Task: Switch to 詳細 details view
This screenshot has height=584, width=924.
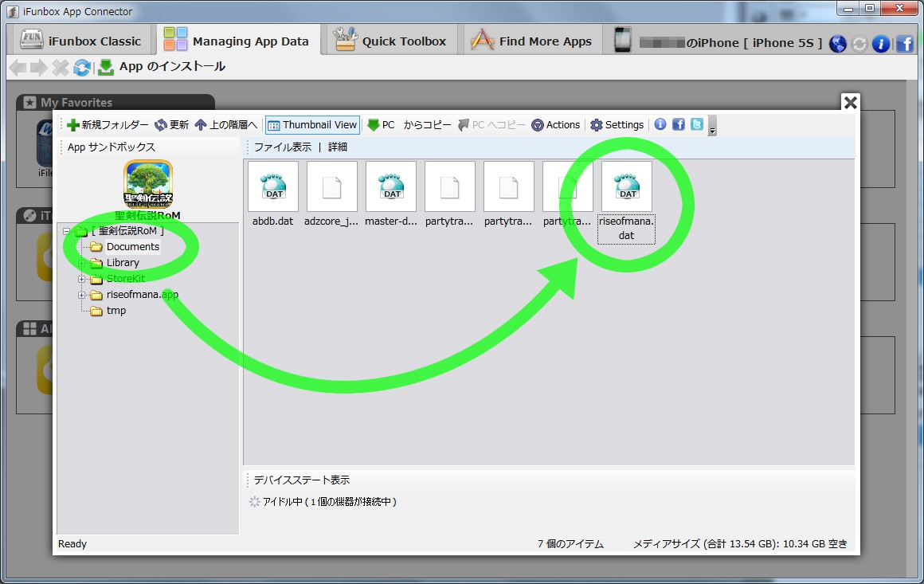Action: (x=338, y=147)
